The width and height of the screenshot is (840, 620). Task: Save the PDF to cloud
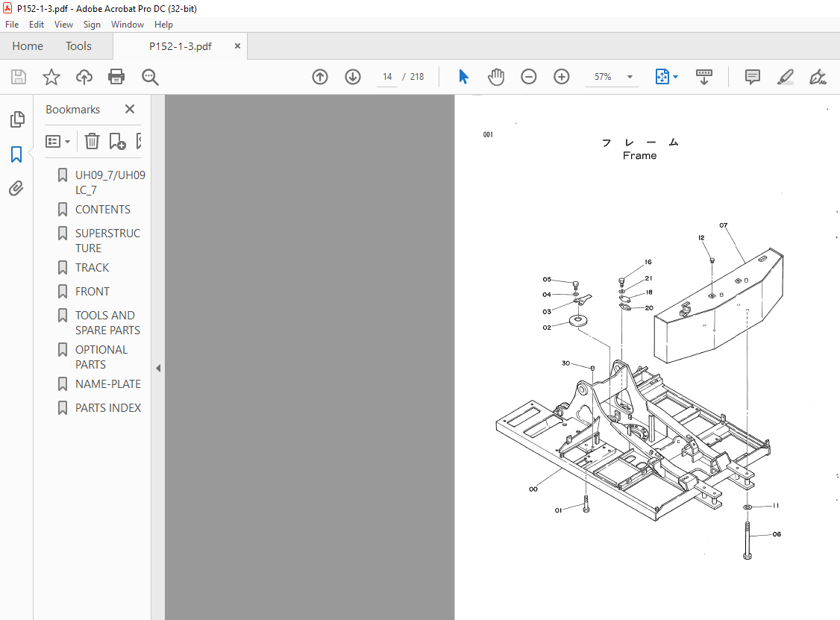tap(84, 76)
